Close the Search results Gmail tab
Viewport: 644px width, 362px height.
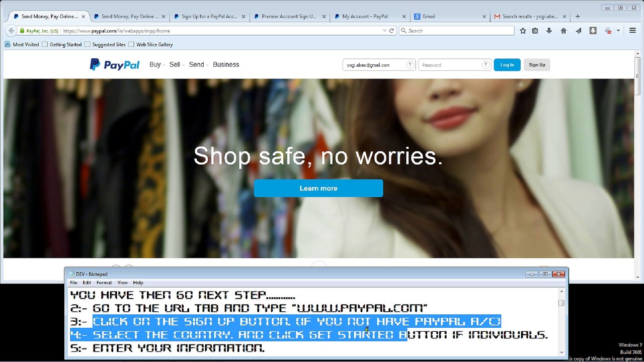coord(563,17)
